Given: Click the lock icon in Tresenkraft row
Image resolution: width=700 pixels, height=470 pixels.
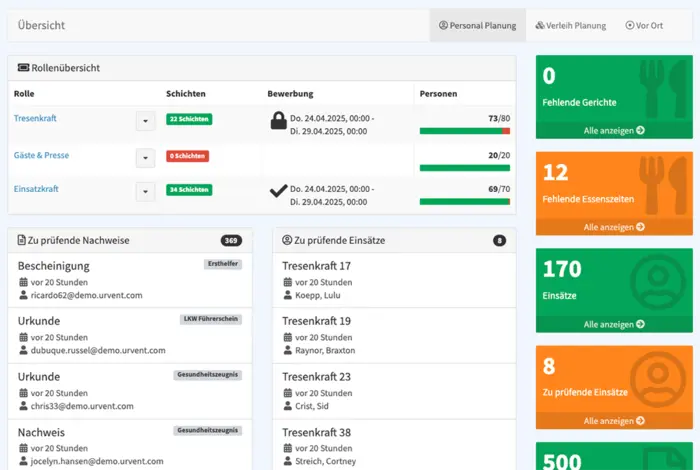Looking at the screenshot, I should pyautogui.click(x=278, y=121).
